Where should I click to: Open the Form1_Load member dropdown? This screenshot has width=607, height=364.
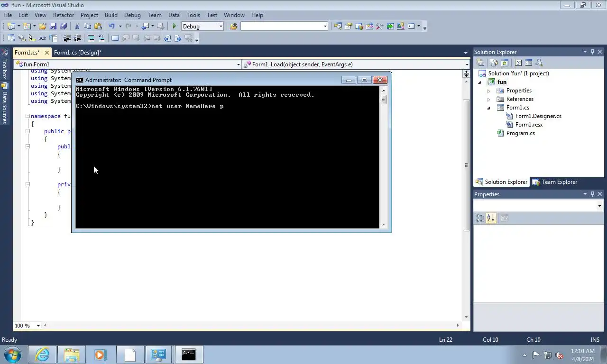(467, 64)
